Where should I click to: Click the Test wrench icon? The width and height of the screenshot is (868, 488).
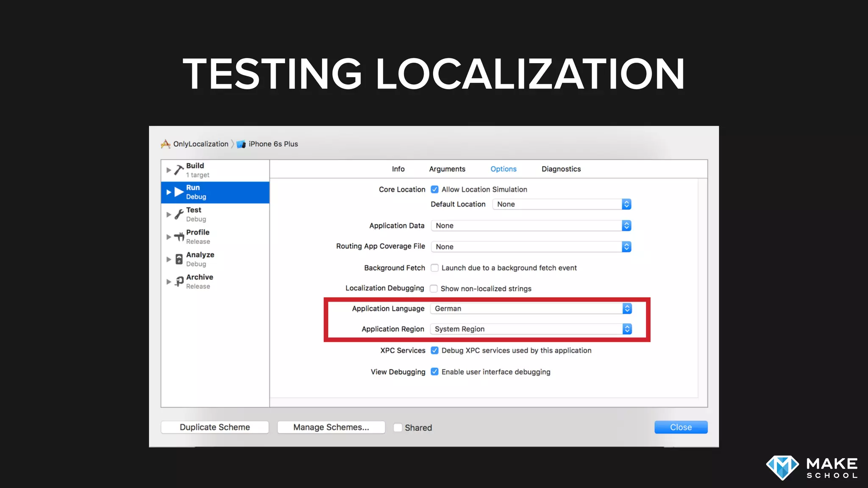(179, 214)
